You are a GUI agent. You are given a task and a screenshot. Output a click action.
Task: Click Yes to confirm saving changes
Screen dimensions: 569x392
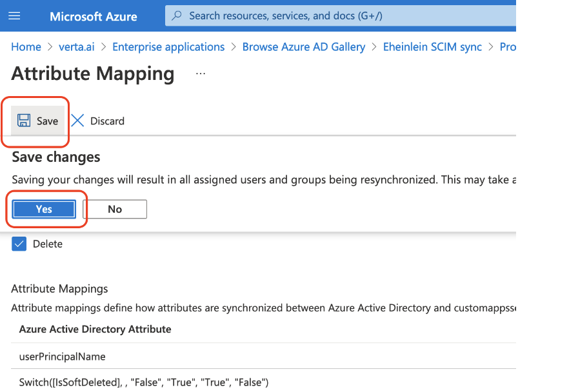pyautogui.click(x=44, y=209)
